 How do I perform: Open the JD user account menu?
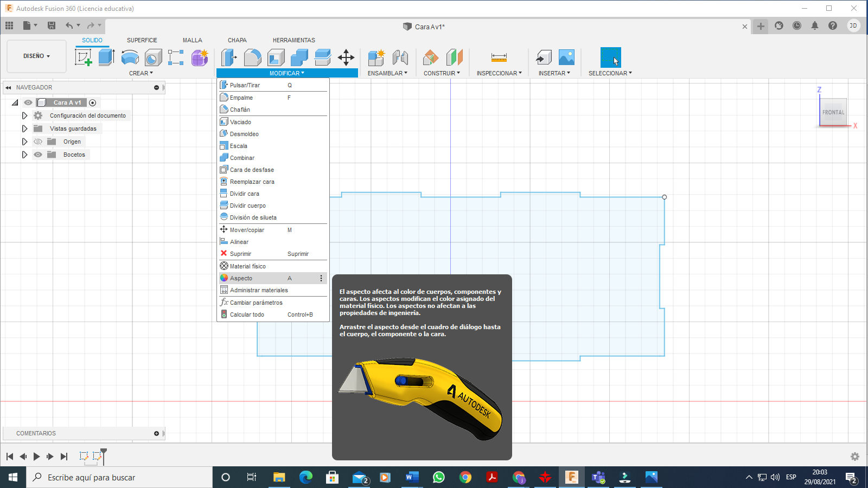[853, 25]
